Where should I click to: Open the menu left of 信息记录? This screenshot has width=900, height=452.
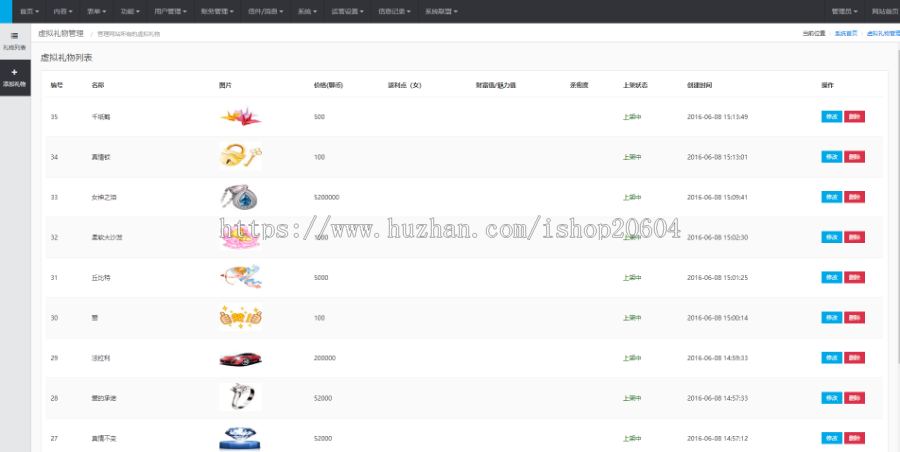[x=347, y=11]
